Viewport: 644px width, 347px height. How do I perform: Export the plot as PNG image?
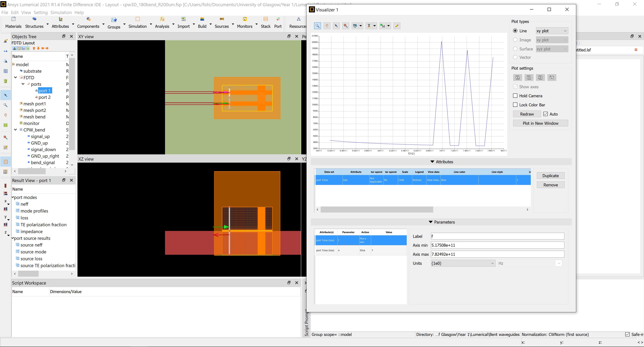pyautogui.click(x=355, y=26)
